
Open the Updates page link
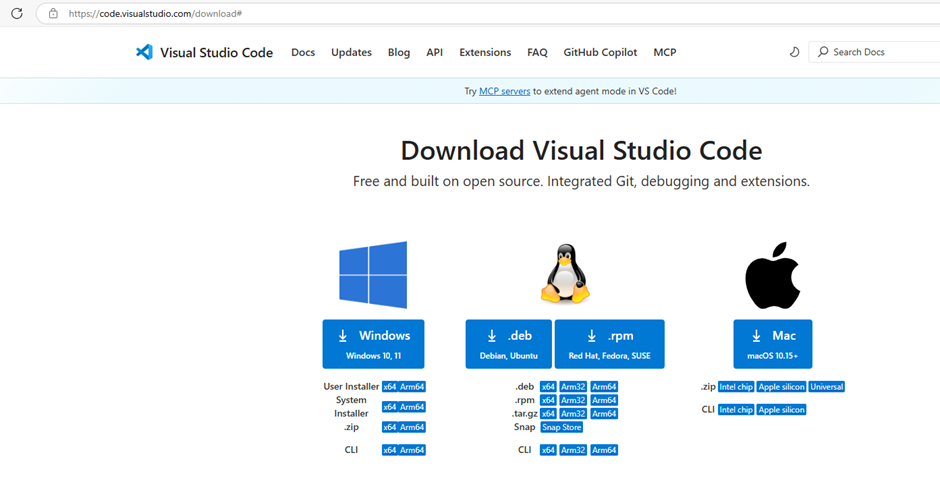pyautogui.click(x=351, y=52)
